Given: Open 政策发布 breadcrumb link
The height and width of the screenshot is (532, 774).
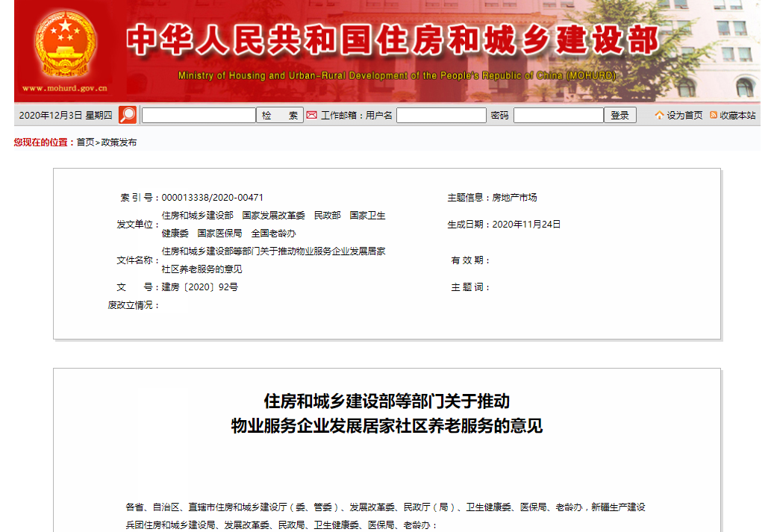Looking at the screenshot, I should tap(119, 143).
